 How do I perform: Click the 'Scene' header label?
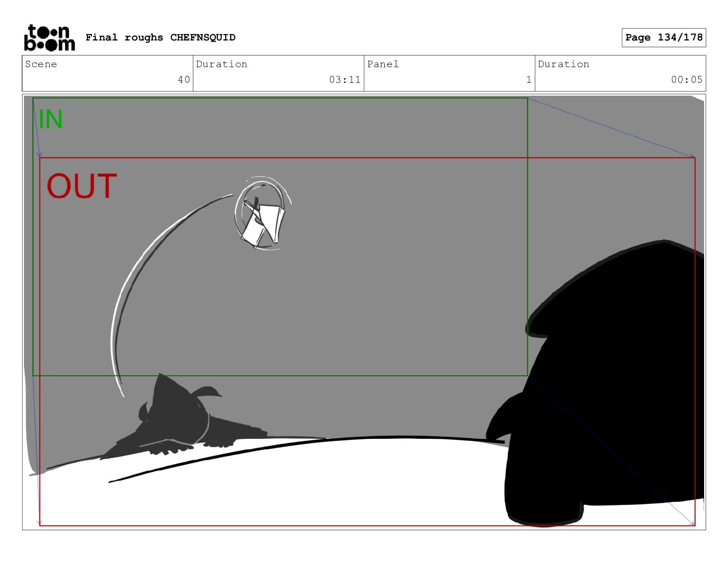point(41,64)
